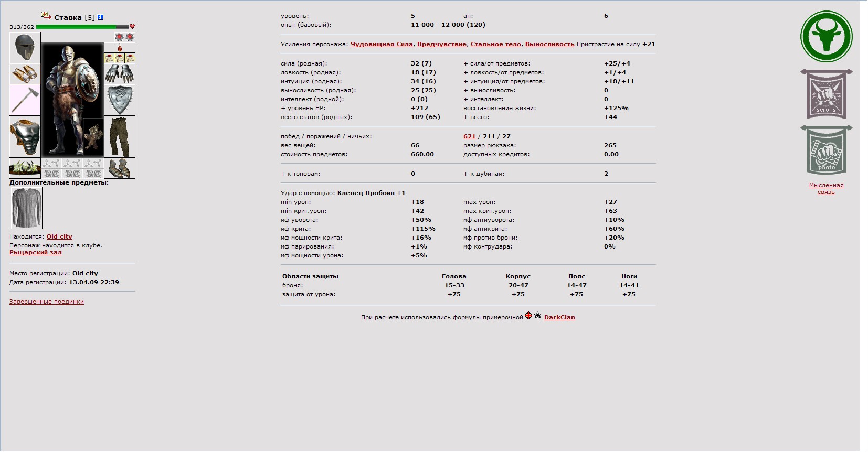Image resolution: width=868 pixels, height=452 pixels.
Task: Click the Дополнительные предметы label
Action: [x=59, y=182]
